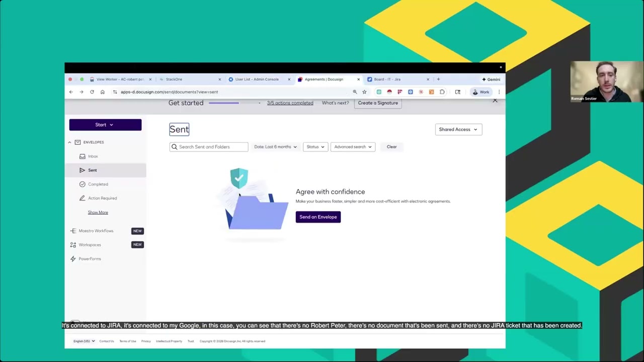Close the StackOne tab
This screenshot has width=644, height=362.
pyautogui.click(x=219, y=79)
